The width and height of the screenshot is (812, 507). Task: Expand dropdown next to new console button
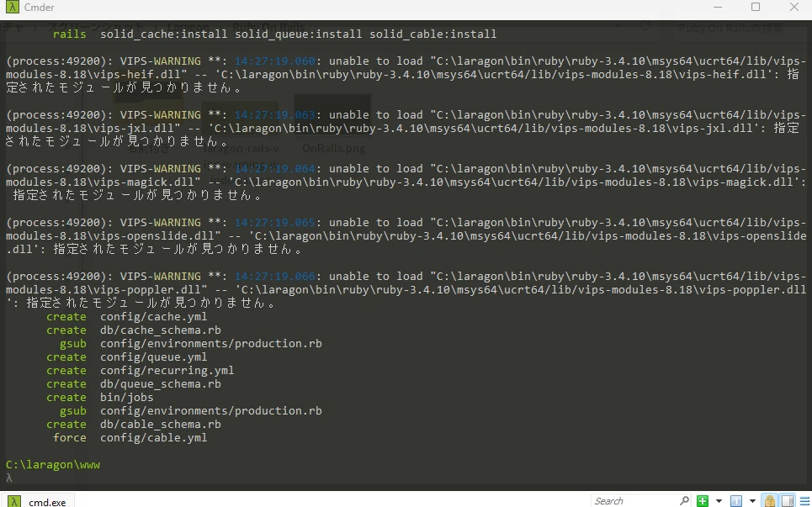(x=719, y=501)
